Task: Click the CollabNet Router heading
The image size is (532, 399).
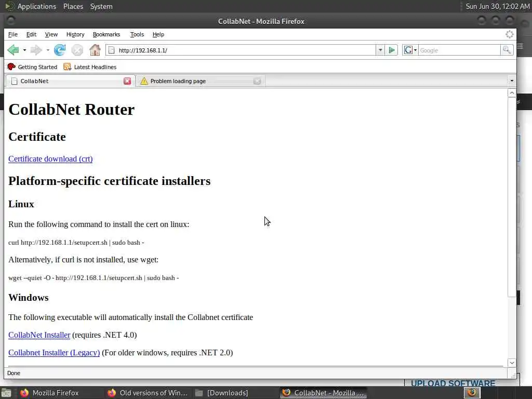Action: (72, 109)
